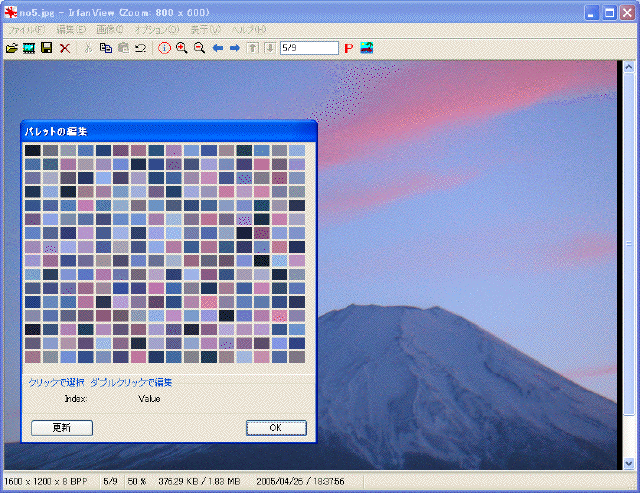This screenshot has height=493, width=640.
Task: Click the Save floppy disk icon
Action: [x=46, y=48]
